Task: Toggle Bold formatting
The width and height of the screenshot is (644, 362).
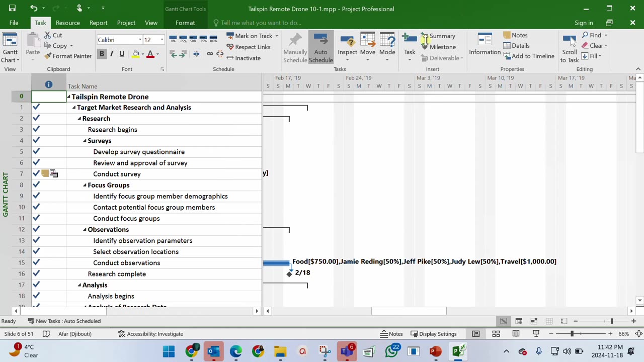Action: [102, 54]
